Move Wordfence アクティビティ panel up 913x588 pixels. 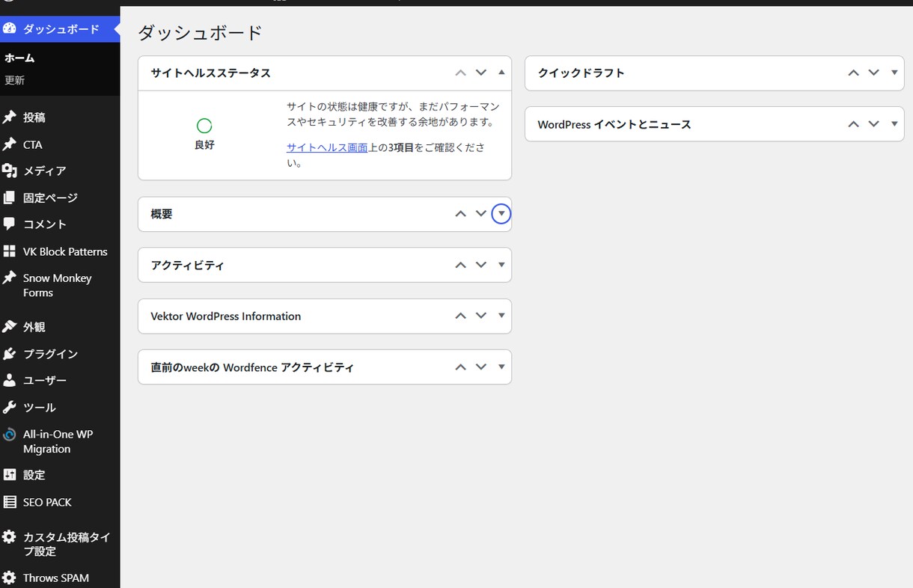coord(461,367)
